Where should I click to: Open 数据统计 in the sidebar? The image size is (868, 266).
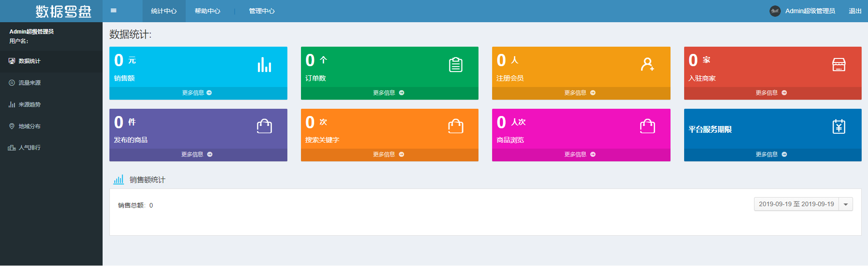click(51, 61)
